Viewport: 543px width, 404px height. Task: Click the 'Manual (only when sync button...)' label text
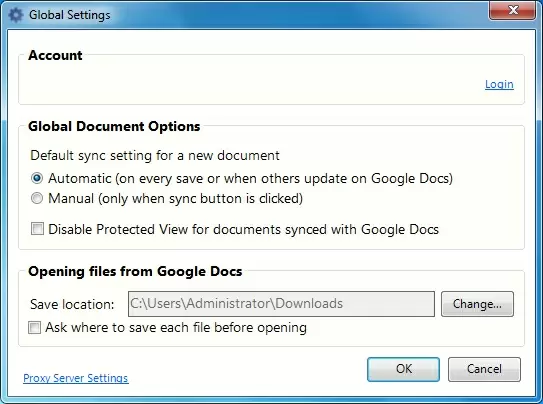[176, 199]
